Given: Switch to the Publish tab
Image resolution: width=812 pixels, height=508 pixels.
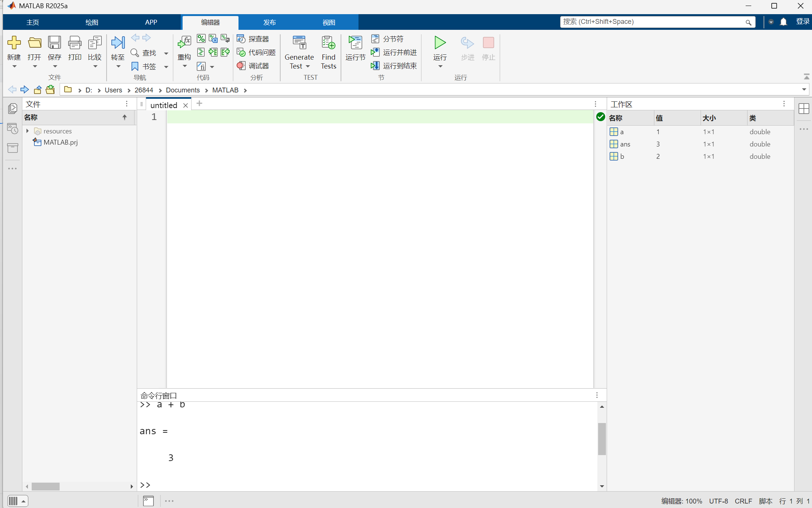Looking at the screenshot, I should (x=269, y=22).
